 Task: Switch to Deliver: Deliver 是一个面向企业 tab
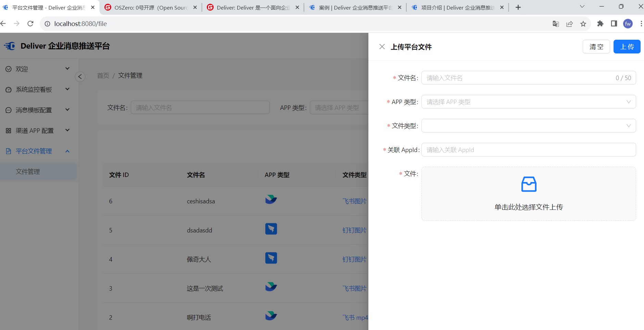pos(253,7)
